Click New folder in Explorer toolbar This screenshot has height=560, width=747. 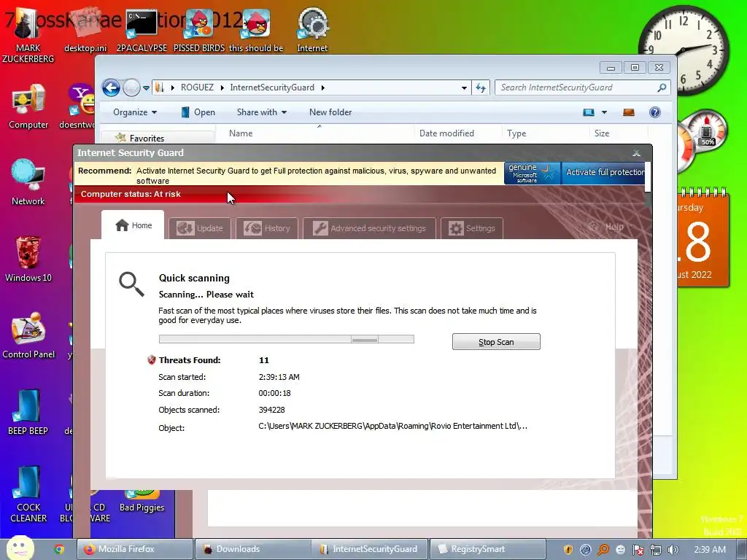point(330,112)
